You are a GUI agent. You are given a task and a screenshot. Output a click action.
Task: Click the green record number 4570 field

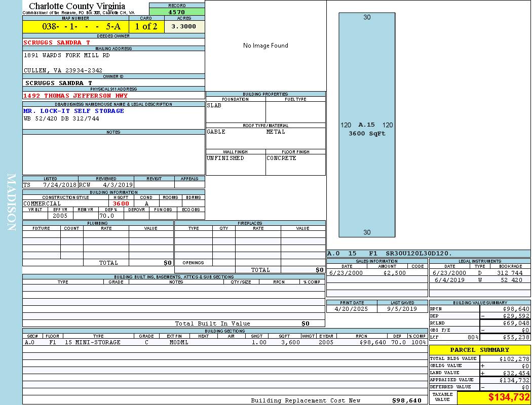(177, 12)
